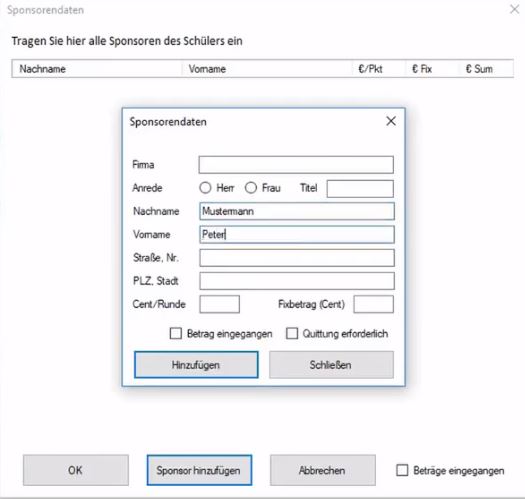Image resolution: width=525 pixels, height=499 pixels.
Task: Enable Quittung erforderlich checkbox
Action: point(292,334)
